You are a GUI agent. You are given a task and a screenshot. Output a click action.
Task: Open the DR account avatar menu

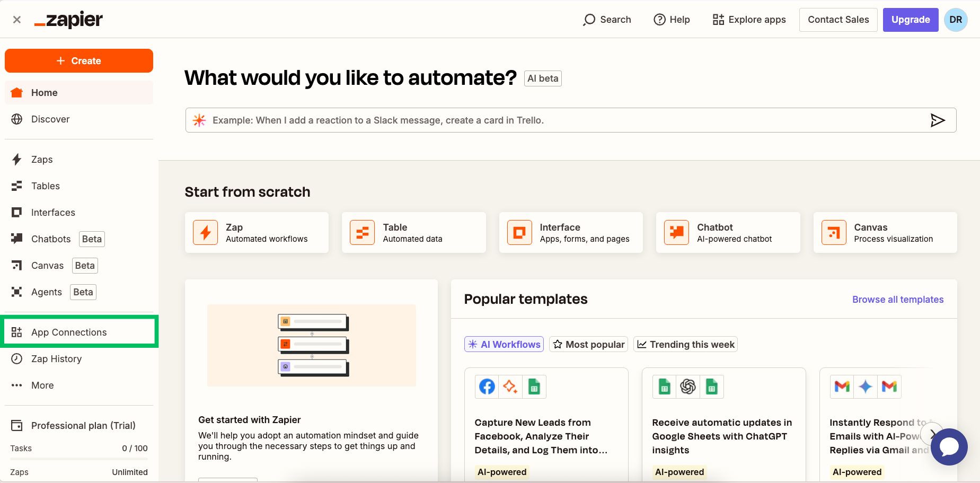956,20
